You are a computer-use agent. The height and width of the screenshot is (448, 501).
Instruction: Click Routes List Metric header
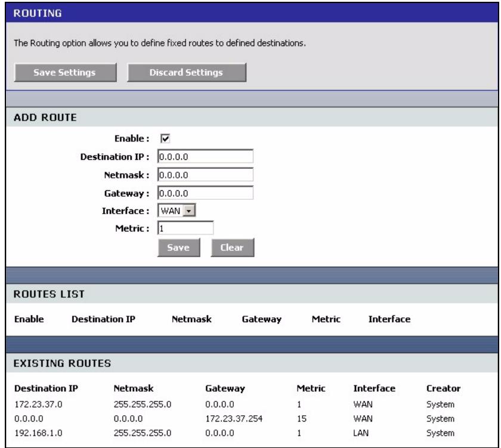click(x=326, y=319)
